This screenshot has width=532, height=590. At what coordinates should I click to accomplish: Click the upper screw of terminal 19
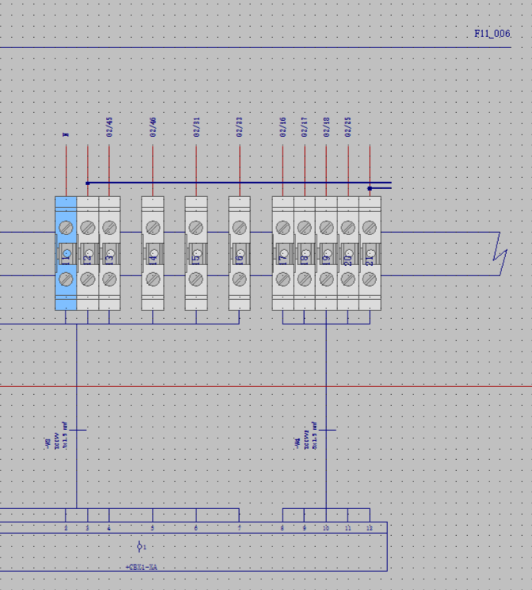[x=326, y=227]
